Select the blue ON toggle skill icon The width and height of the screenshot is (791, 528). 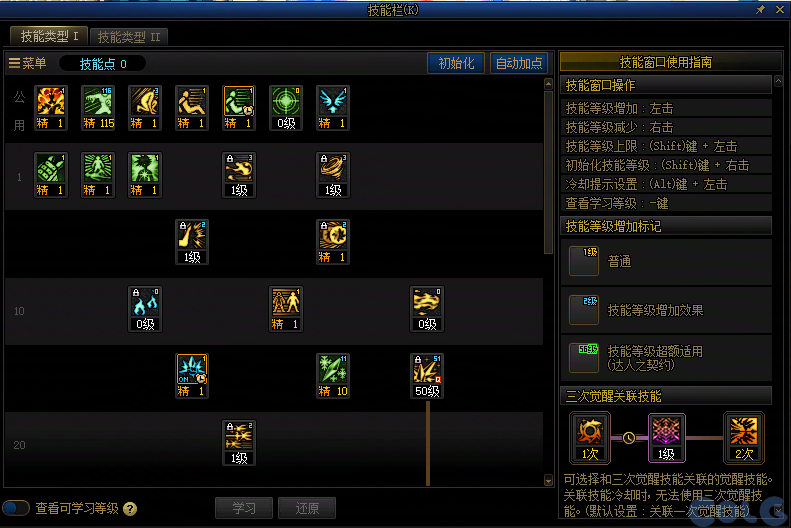coord(192,376)
